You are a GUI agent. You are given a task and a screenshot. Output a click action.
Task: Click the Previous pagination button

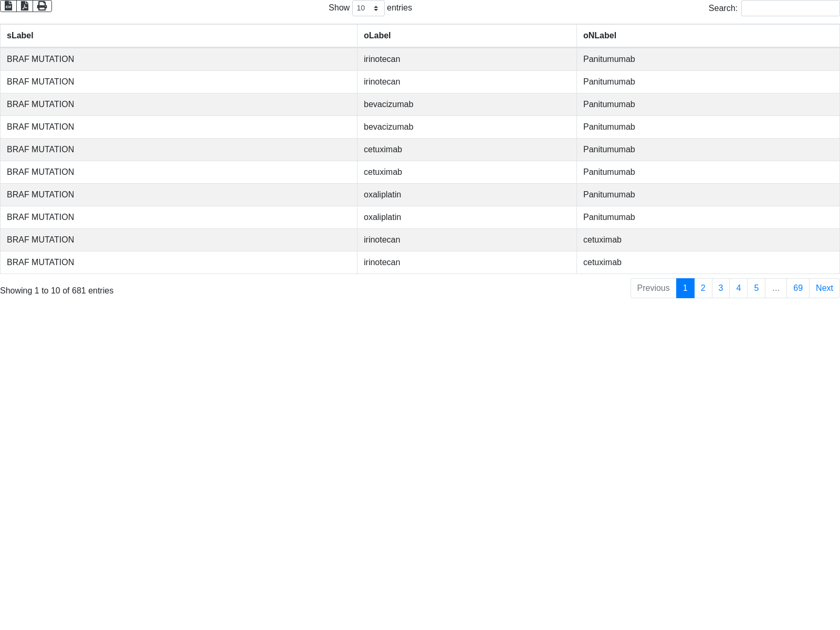[x=653, y=288]
